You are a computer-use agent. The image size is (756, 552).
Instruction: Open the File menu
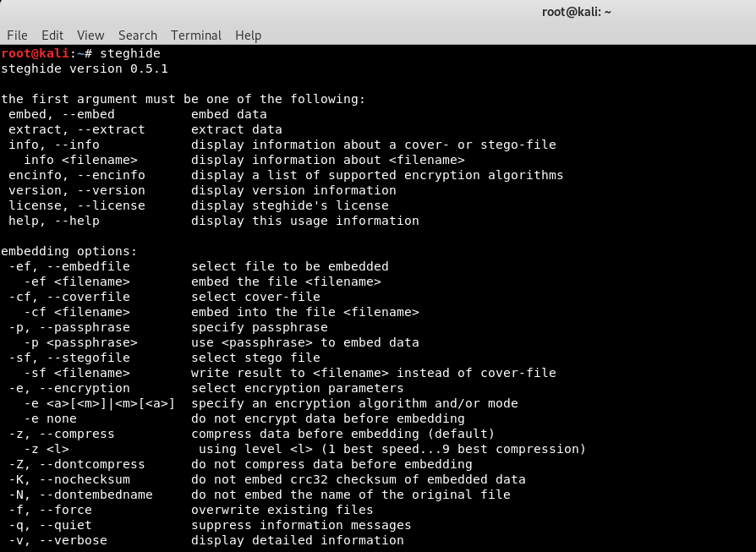pyautogui.click(x=17, y=36)
